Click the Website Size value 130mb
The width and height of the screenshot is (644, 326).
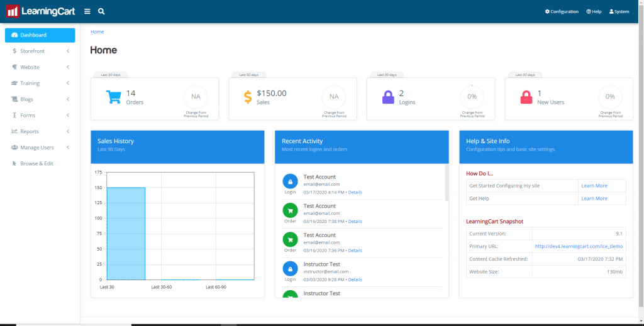pos(614,272)
